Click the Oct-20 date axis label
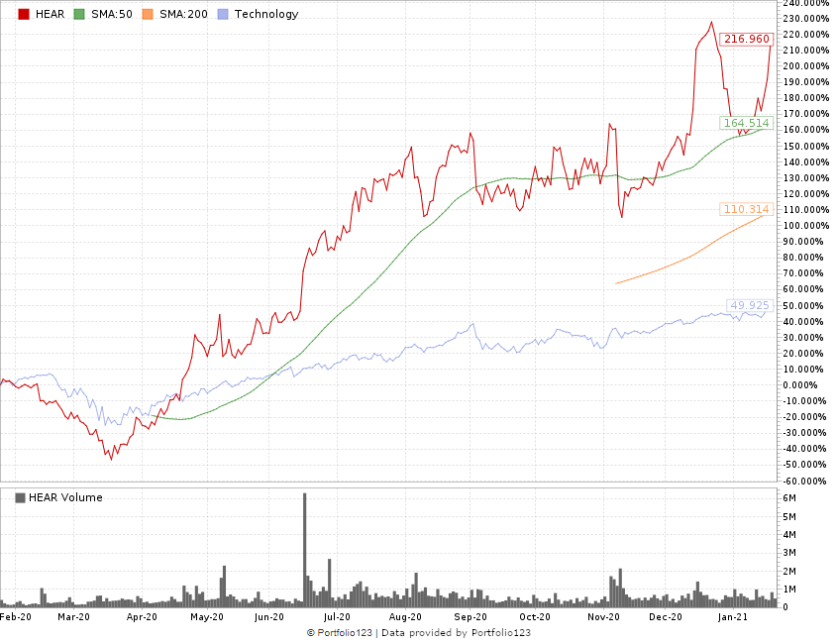The width and height of the screenshot is (837, 644). (x=535, y=617)
